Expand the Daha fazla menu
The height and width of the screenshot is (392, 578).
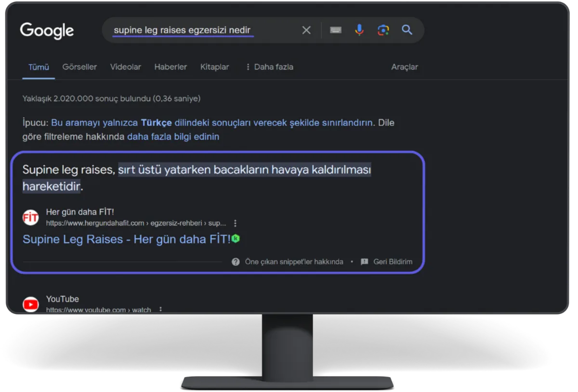point(269,67)
